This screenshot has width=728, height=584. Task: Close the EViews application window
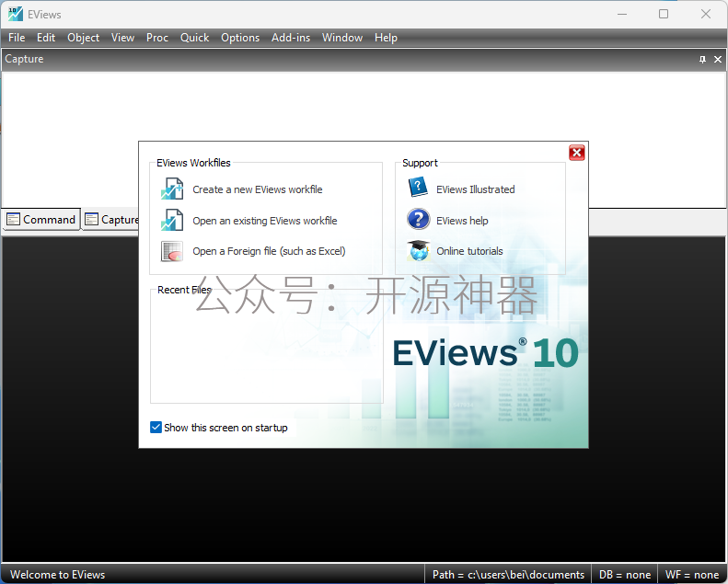point(706,15)
